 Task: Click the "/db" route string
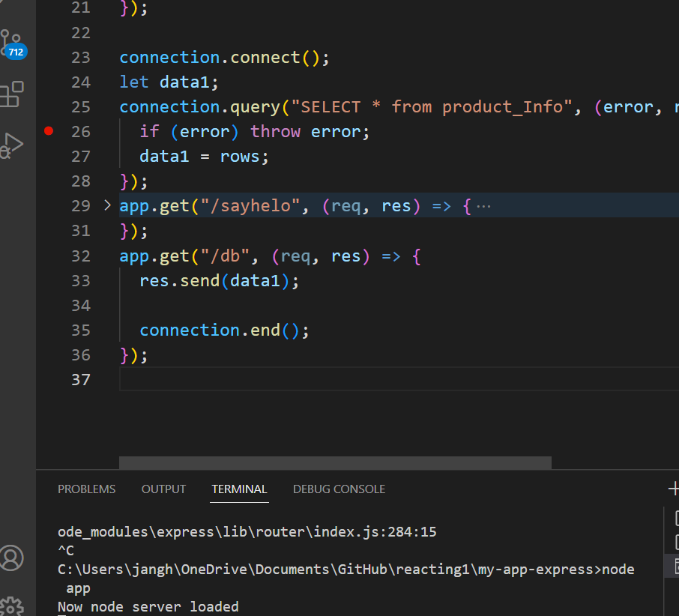pyautogui.click(x=225, y=256)
